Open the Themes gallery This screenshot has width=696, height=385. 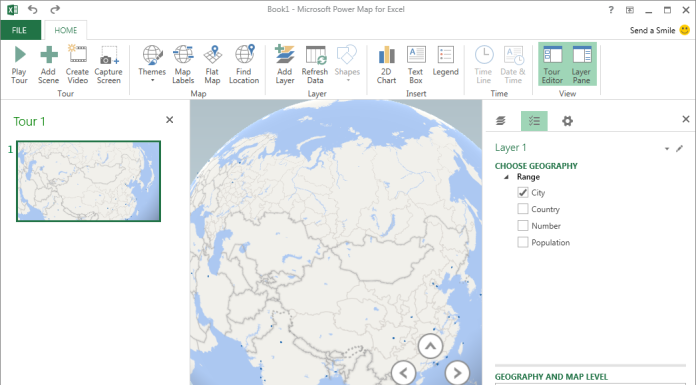(152, 64)
